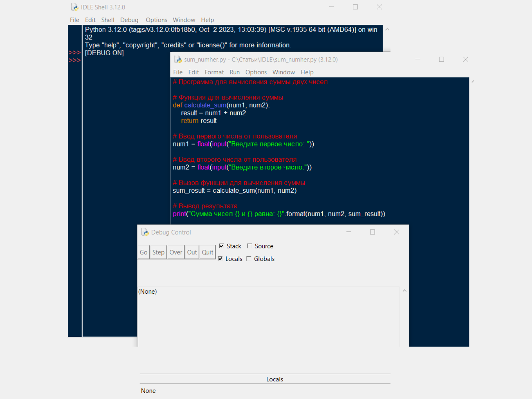Screen dimensions: 532x399
Task: Click the Debug Control stack scrollbar up arrow
Action: click(x=405, y=291)
